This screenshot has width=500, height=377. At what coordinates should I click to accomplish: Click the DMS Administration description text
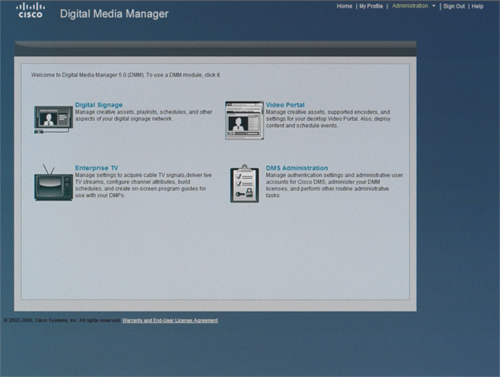pos(334,185)
